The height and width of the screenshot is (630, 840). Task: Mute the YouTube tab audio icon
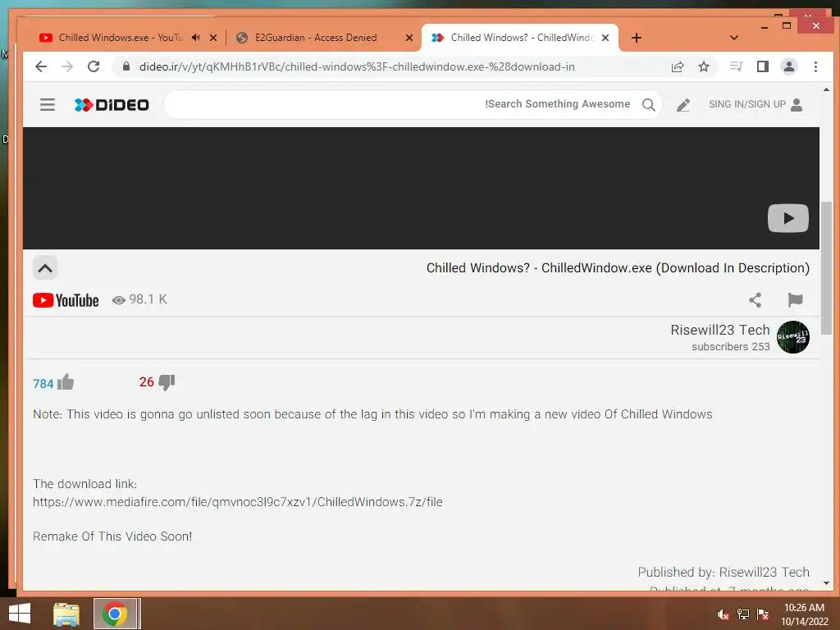point(196,38)
